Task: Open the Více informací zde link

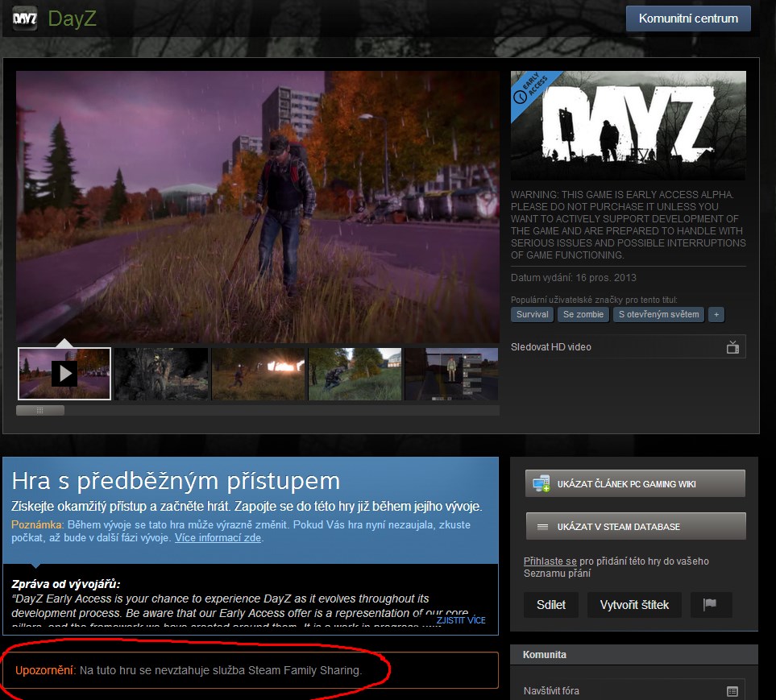Action: 218,538
